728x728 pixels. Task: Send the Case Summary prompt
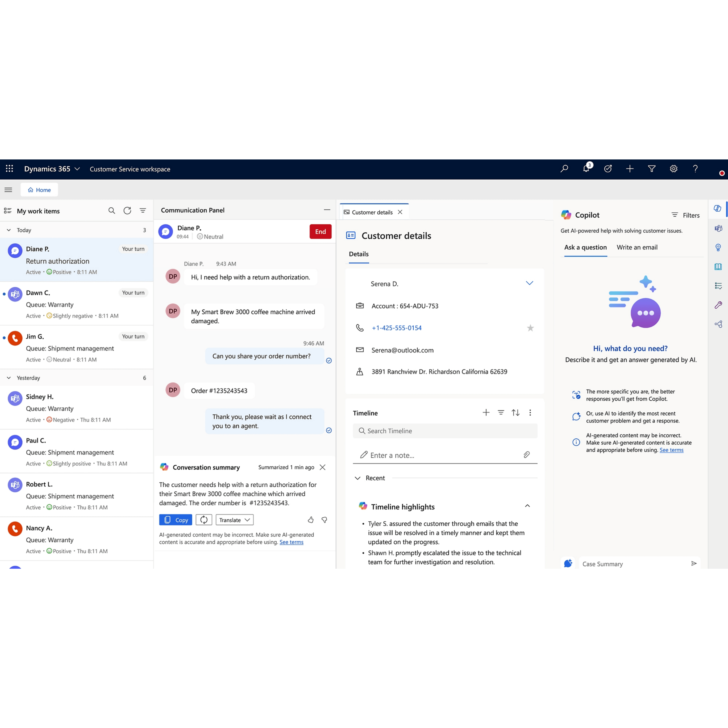click(x=694, y=563)
